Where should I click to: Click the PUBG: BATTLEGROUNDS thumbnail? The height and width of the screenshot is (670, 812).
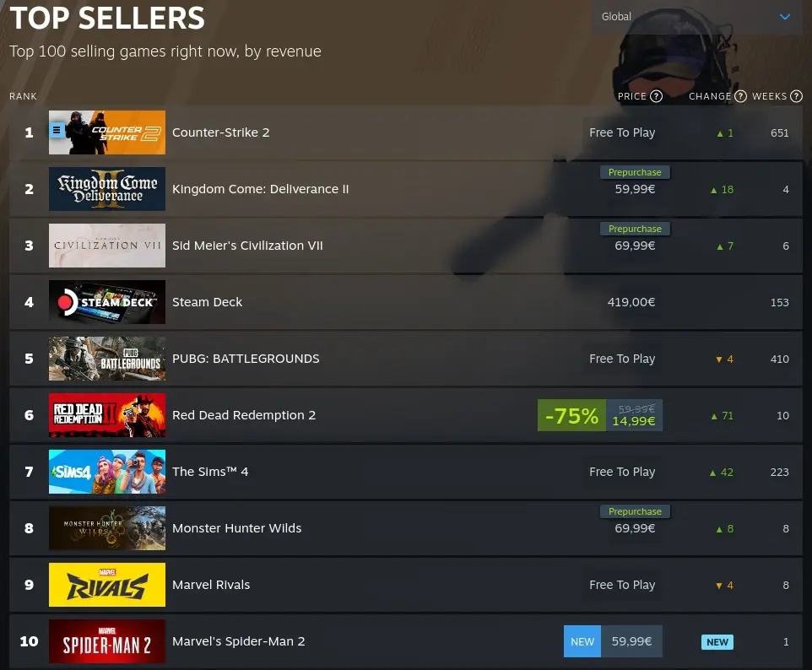click(107, 359)
